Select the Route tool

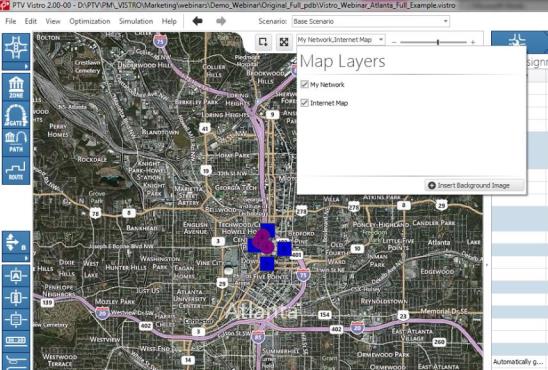click(x=16, y=170)
